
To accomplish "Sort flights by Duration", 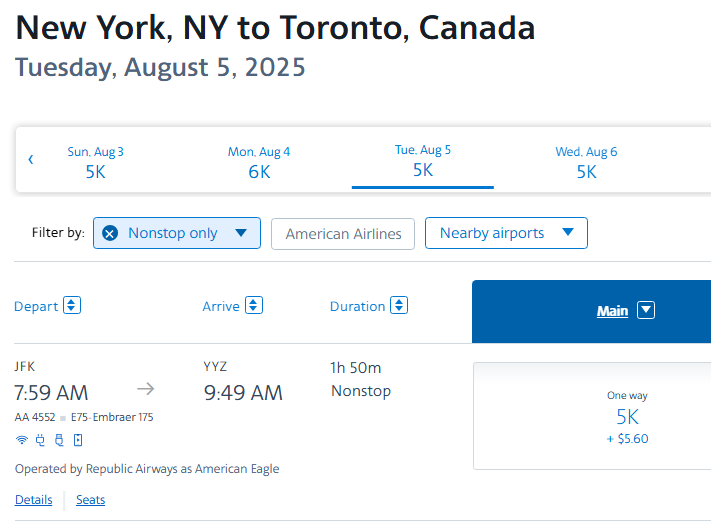I will (x=369, y=306).
